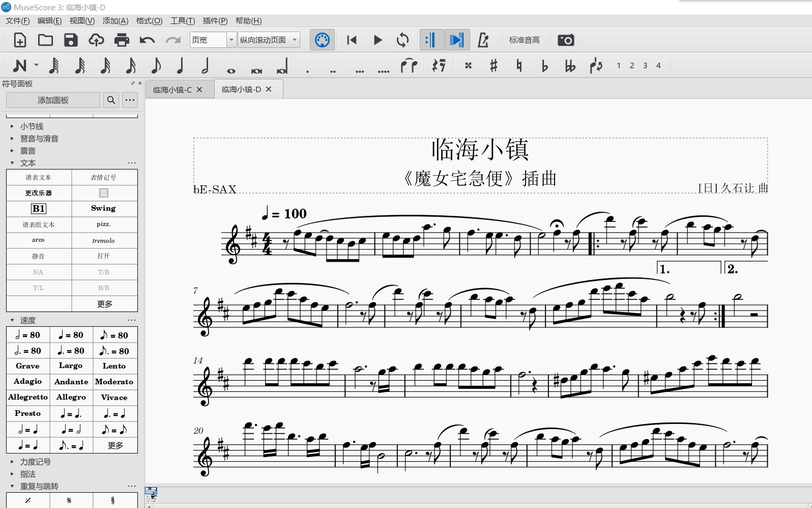Viewport: 812px width, 508px height.
Task: Select 标准音高 concert pitch toggle
Action: pyautogui.click(x=524, y=40)
